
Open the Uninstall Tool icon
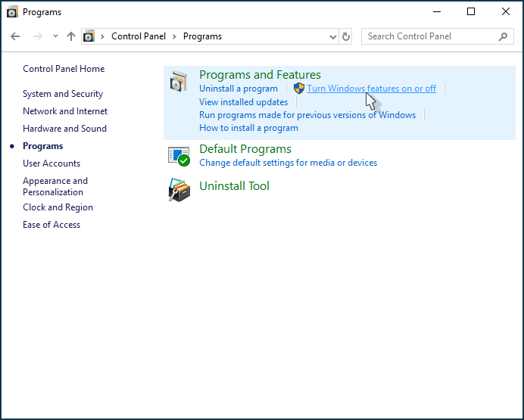(x=179, y=190)
